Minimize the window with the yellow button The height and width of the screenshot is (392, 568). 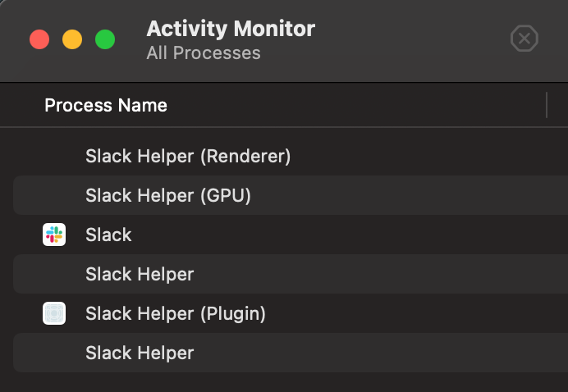(x=72, y=39)
